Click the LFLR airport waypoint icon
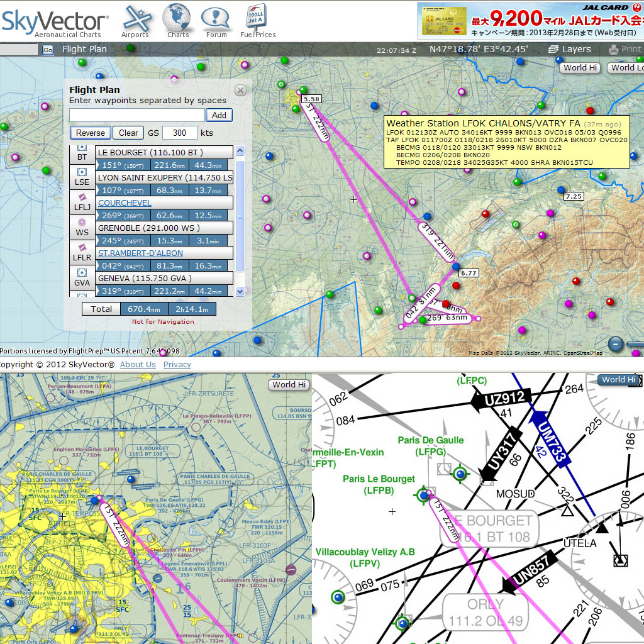This screenshot has height=644, width=644. point(82,247)
